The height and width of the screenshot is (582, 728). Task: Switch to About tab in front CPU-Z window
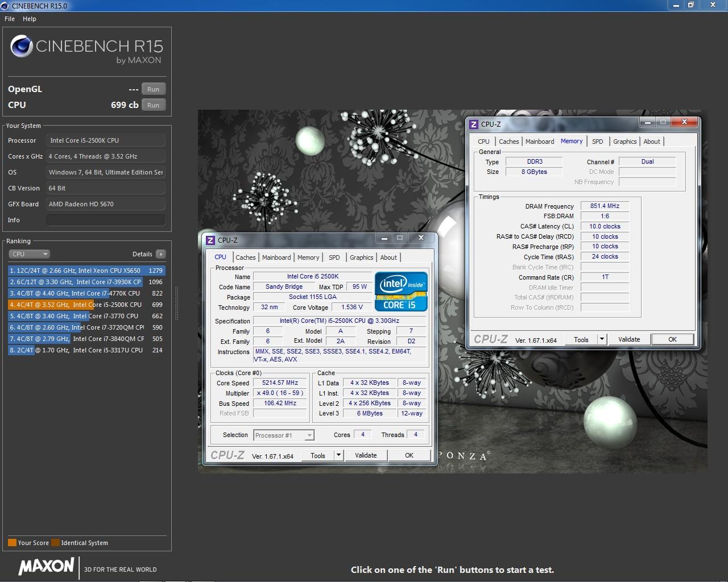click(x=388, y=257)
